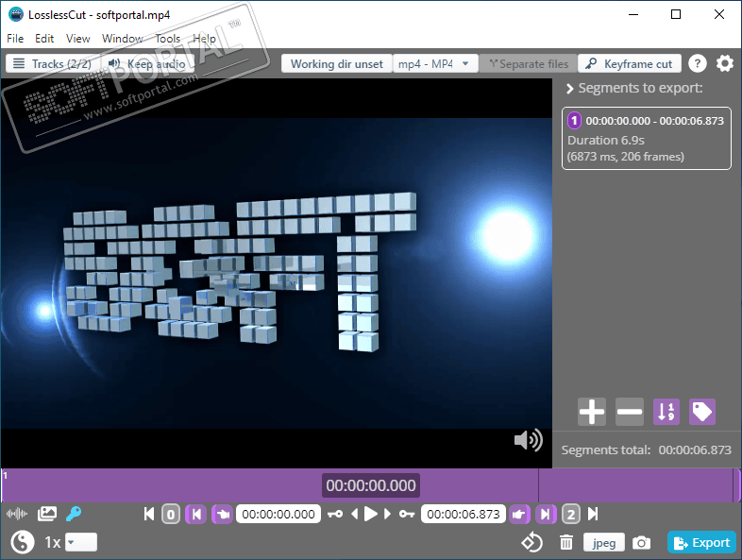This screenshot has width=742, height=560.
Task: Jump to the segment cut start icon
Action: coord(196,514)
